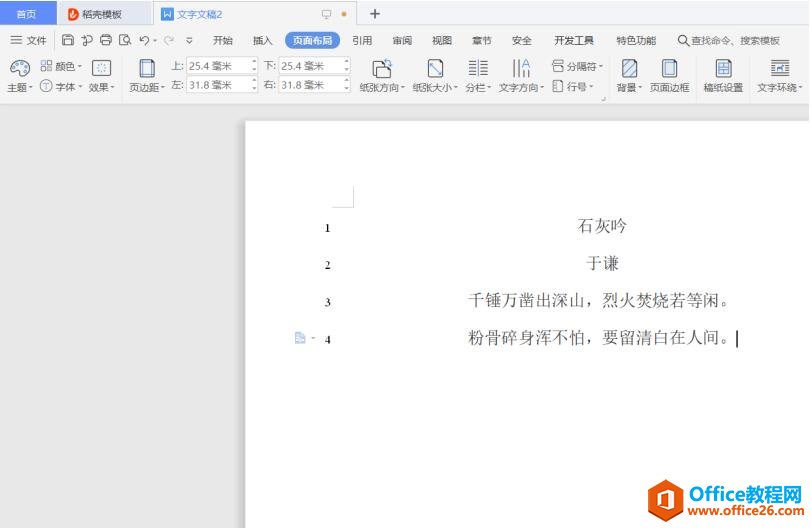Click the Redo arrow icon
The height and width of the screenshot is (528, 811).
169,40
